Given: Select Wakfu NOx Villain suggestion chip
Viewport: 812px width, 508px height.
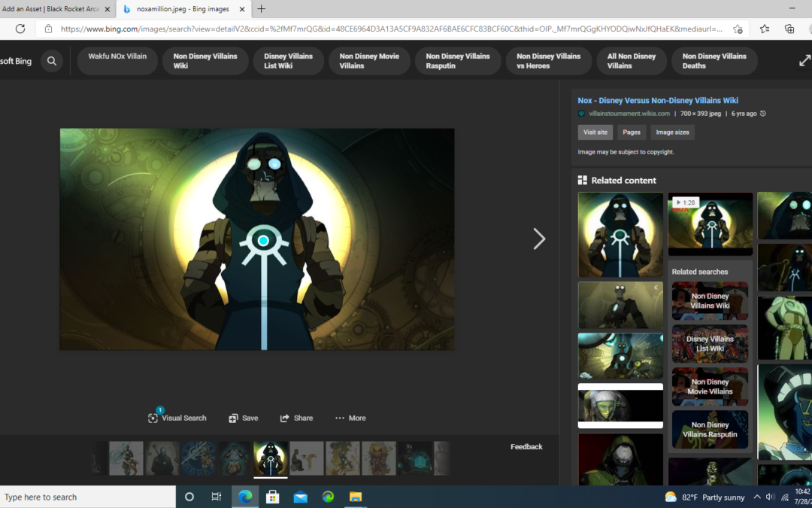Looking at the screenshot, I should click(117, 61).
